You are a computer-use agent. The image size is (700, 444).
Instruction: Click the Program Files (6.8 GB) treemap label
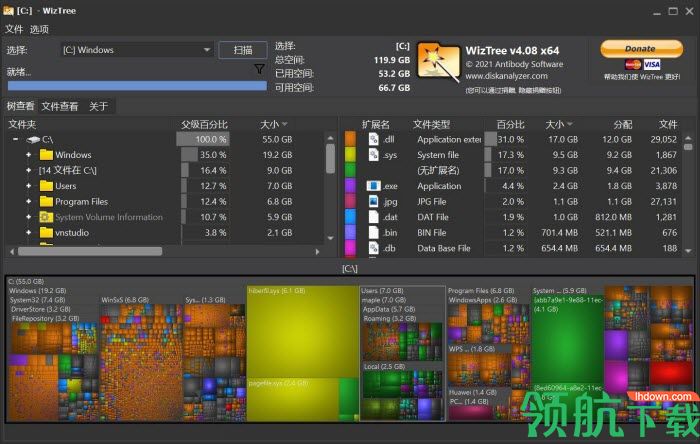click(x=481, y=290)
